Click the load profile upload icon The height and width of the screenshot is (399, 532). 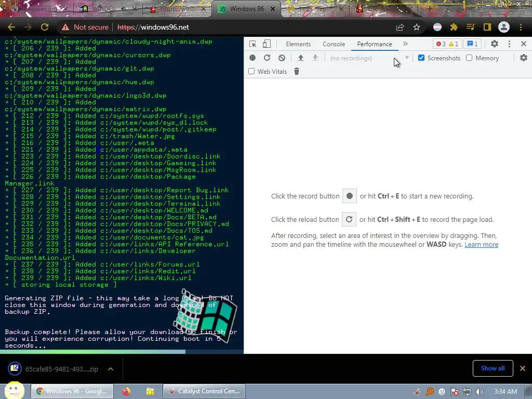(301, 58)
